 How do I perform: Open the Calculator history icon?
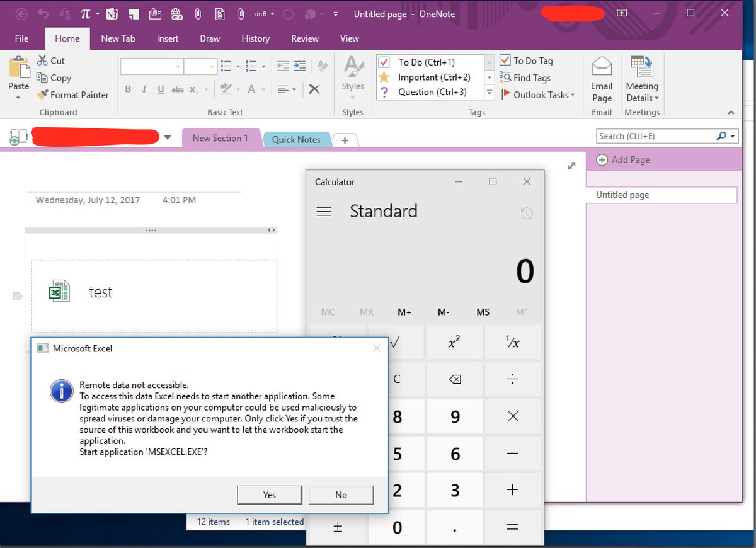click(527, 214)
